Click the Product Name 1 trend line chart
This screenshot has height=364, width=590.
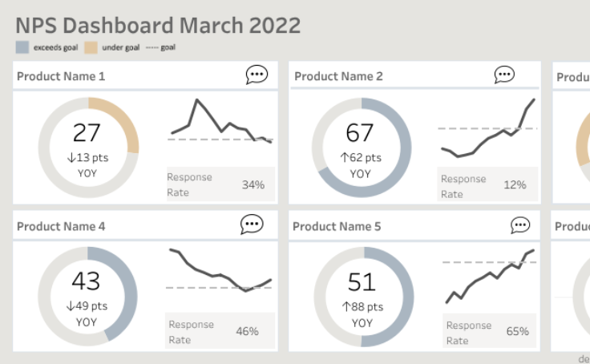tap(220, 124)
